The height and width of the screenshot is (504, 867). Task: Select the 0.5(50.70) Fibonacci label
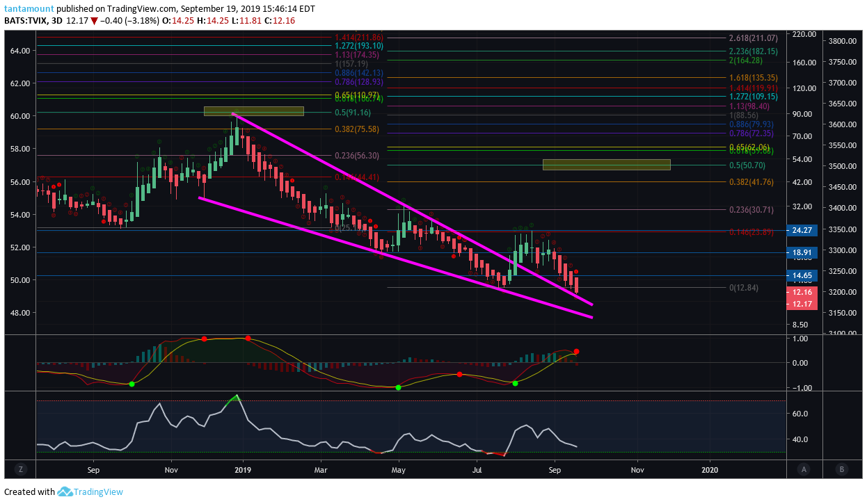[747, 165]
